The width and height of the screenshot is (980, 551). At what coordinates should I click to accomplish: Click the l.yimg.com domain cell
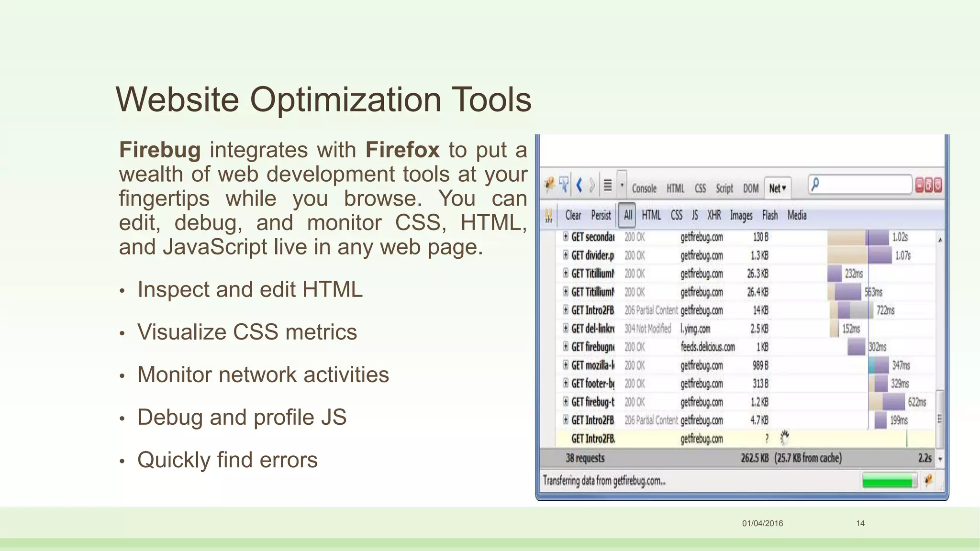click(x=695, y=329)
